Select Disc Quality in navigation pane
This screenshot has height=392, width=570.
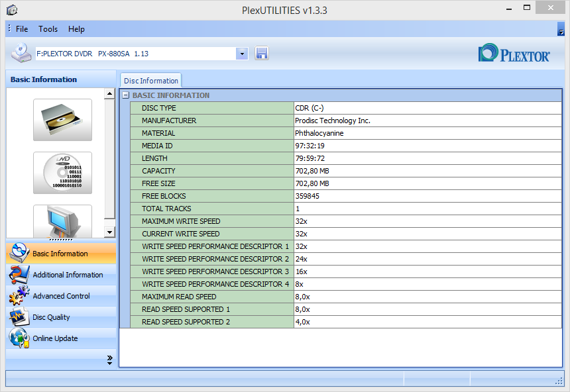click(x=61, y=317)
